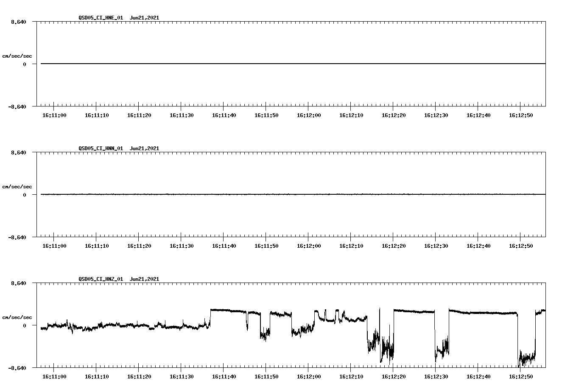Click the zero axis label of HNN plot
The width and height of the screenshot is (576, 392).
click(25, 195)
